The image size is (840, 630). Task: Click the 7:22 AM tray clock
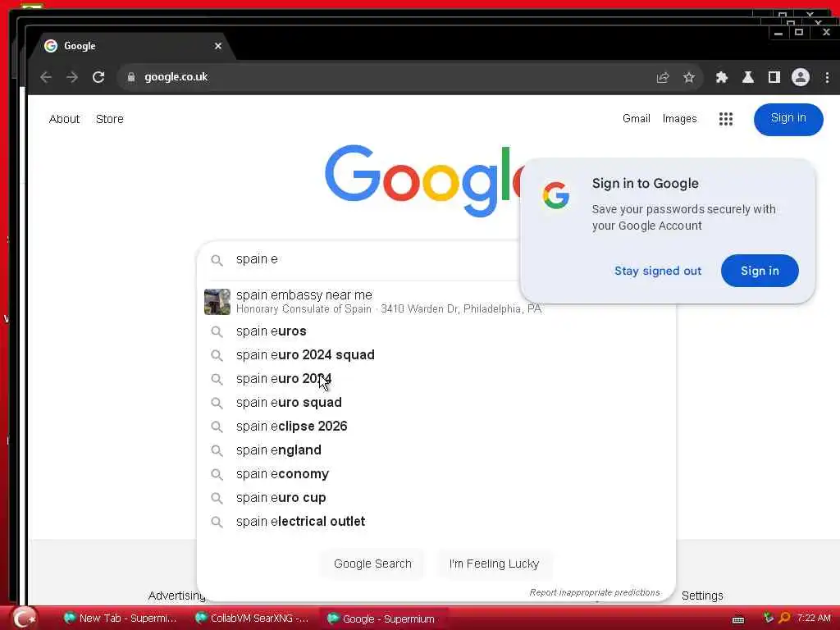pos(814,619)
